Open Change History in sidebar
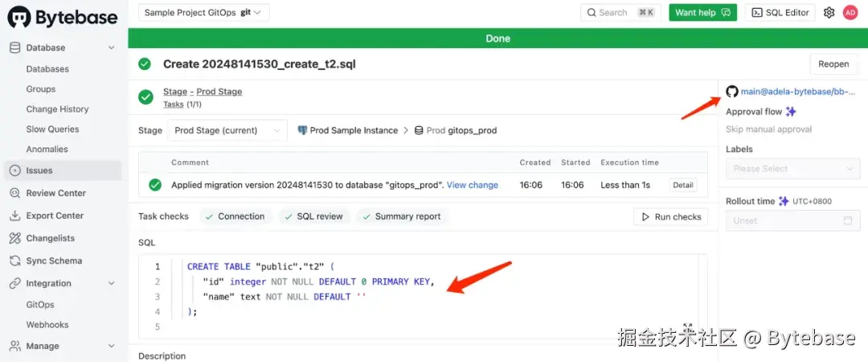This screenshot has height=362, width=868. (58, 109)
